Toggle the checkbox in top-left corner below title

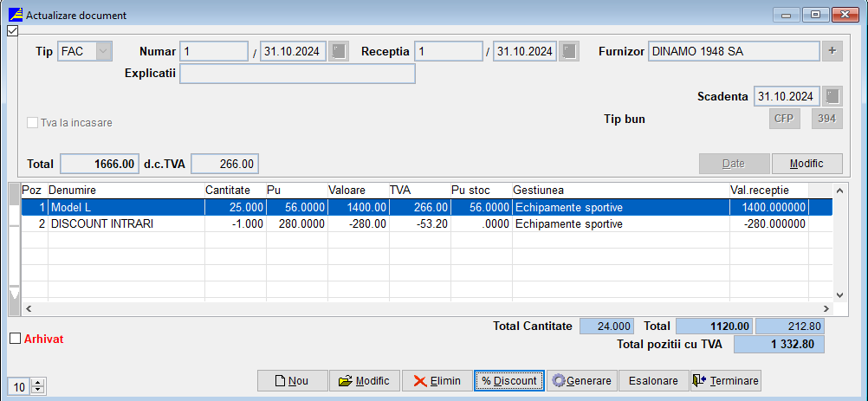click(x=12, y=31)
